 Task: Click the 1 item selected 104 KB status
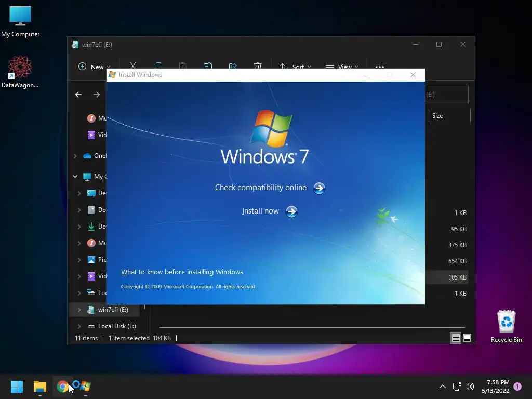pyautogui.click(x=139, y=338)
